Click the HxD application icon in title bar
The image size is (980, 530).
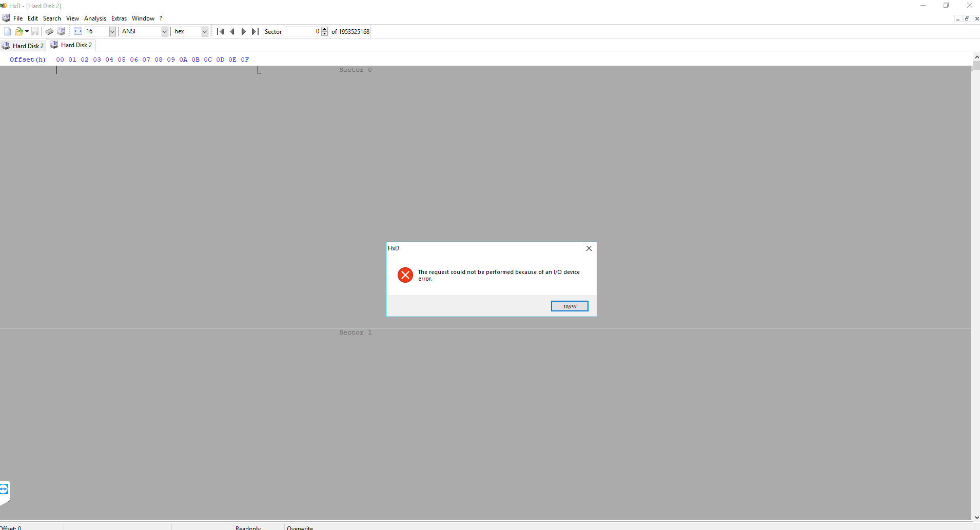[4, 6]
